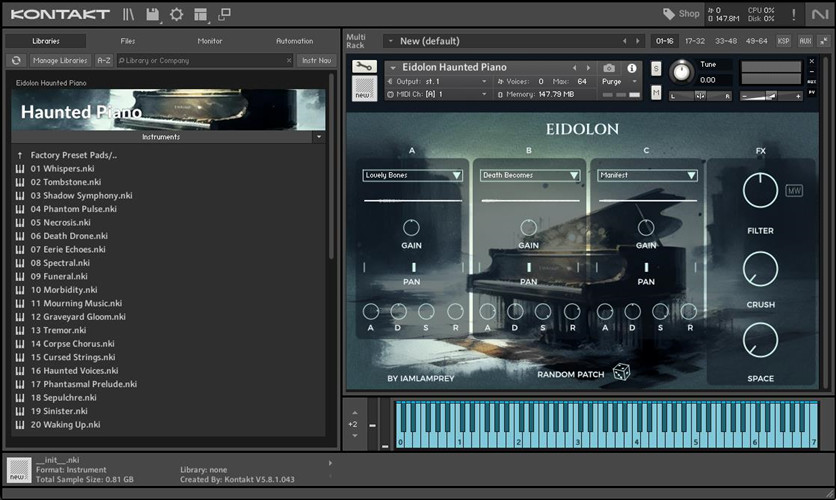Open the instrument edit wrench icon

(x=364, y=68)
